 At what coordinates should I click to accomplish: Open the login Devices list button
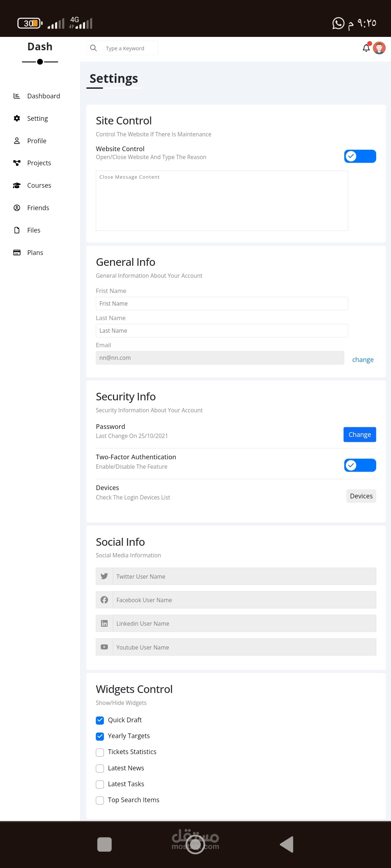(361, 496)
